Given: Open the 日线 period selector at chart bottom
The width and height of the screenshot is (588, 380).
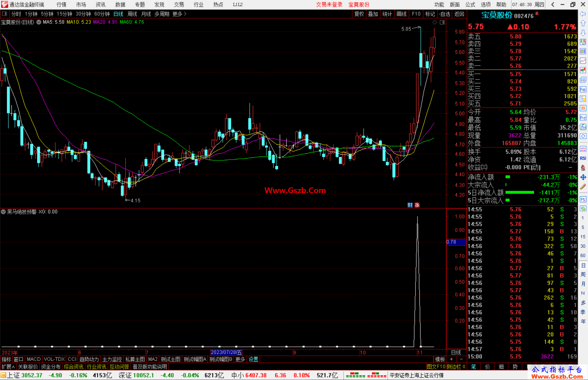Looking at the screenshot, I should 456,352.
